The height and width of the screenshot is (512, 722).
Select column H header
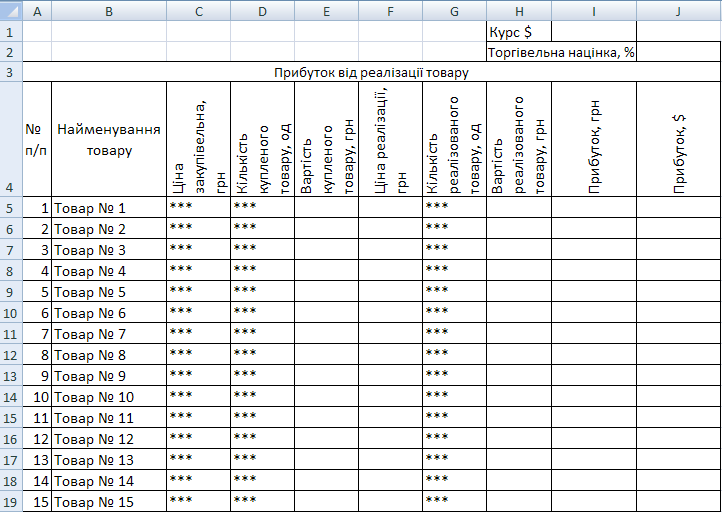pos(519,11)
